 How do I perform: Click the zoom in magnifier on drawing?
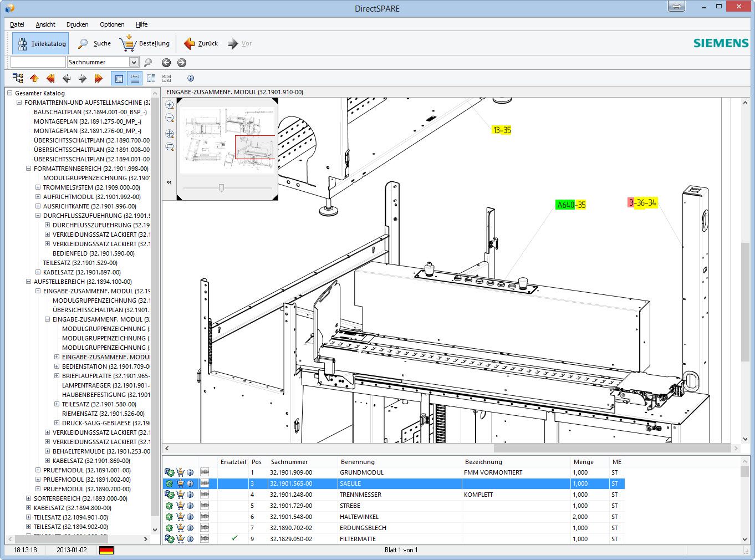pyautogui.click(x=170, y=105)
